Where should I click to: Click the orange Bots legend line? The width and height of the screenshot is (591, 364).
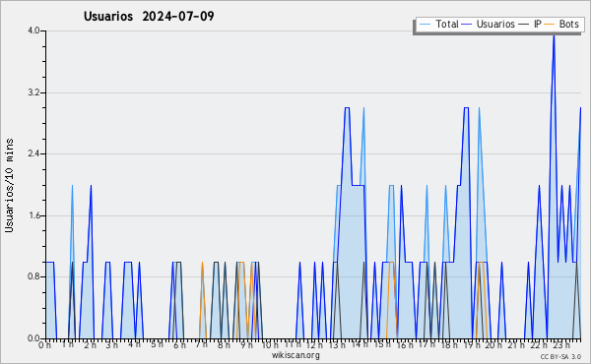pos(550,25)
